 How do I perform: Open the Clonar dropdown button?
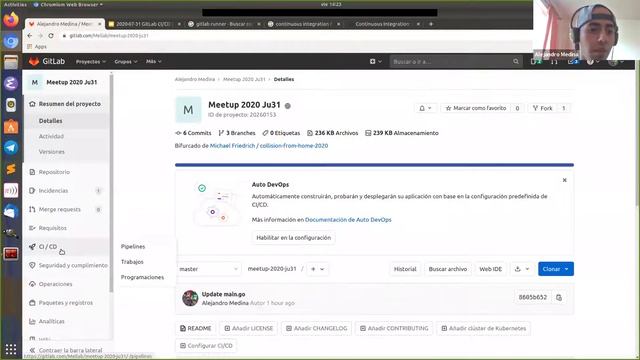[556, 269]
